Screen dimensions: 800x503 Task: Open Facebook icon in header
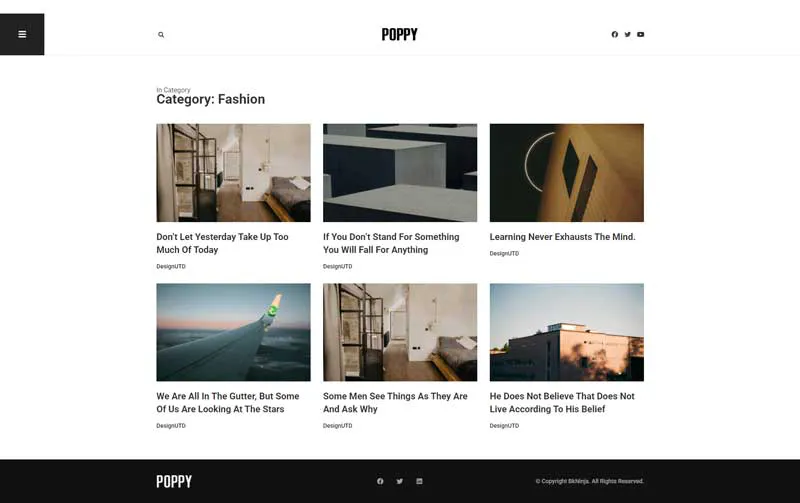(x=614, y=34)
